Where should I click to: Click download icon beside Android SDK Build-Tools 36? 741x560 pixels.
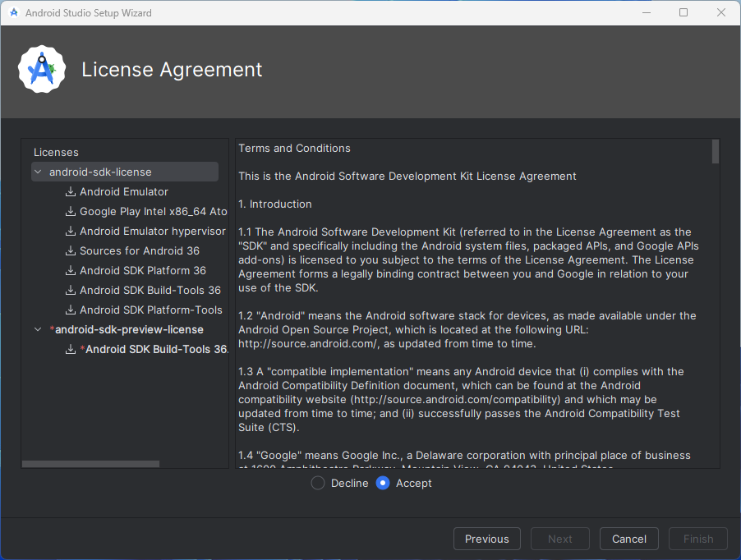(71, 291)
